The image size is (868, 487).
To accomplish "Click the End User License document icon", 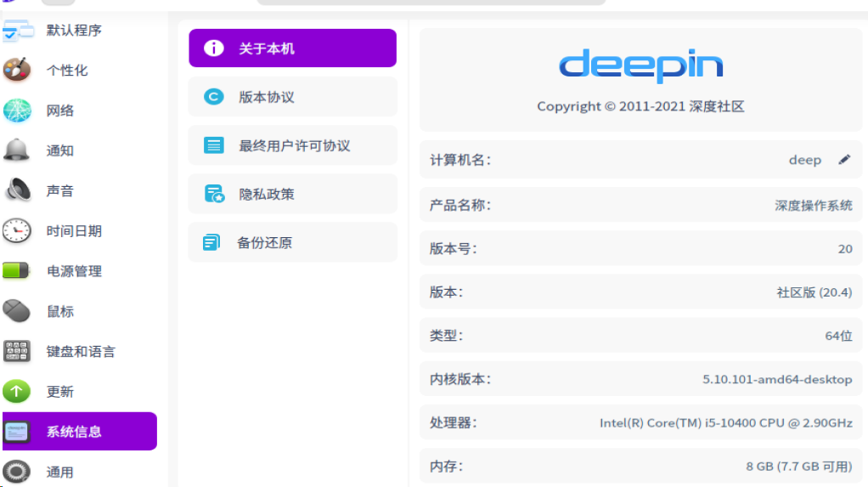I will 214,145.
